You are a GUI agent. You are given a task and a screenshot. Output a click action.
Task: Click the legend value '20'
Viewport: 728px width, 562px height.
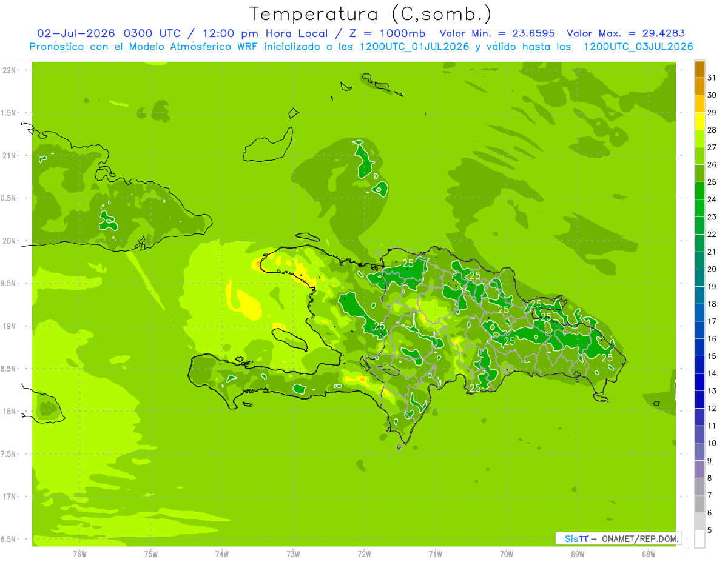click(x=712, y=269)
